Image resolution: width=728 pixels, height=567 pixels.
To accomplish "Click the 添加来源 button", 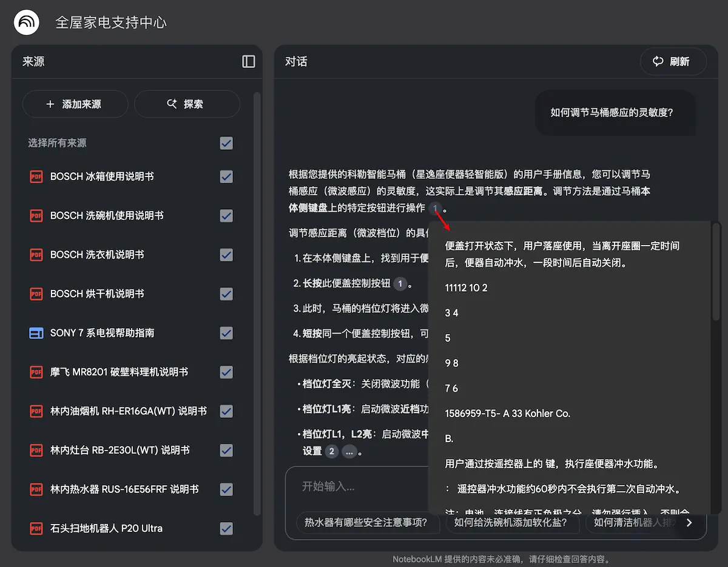I will click(x=75, y=104).
